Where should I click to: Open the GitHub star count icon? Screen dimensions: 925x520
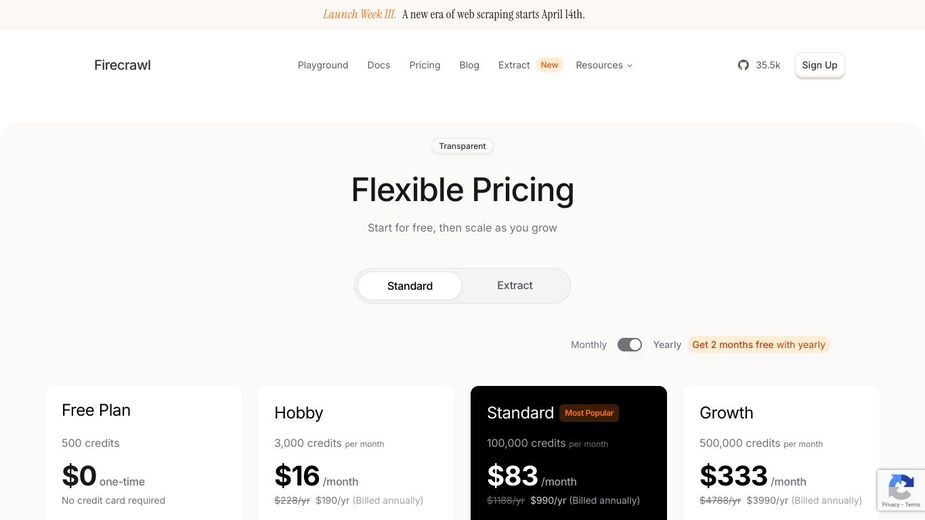[743, 65]
